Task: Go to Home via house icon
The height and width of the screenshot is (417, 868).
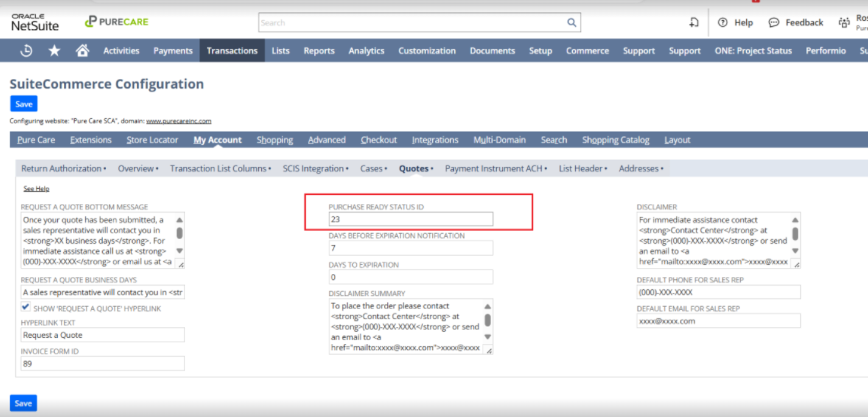Action: point(82,51)
